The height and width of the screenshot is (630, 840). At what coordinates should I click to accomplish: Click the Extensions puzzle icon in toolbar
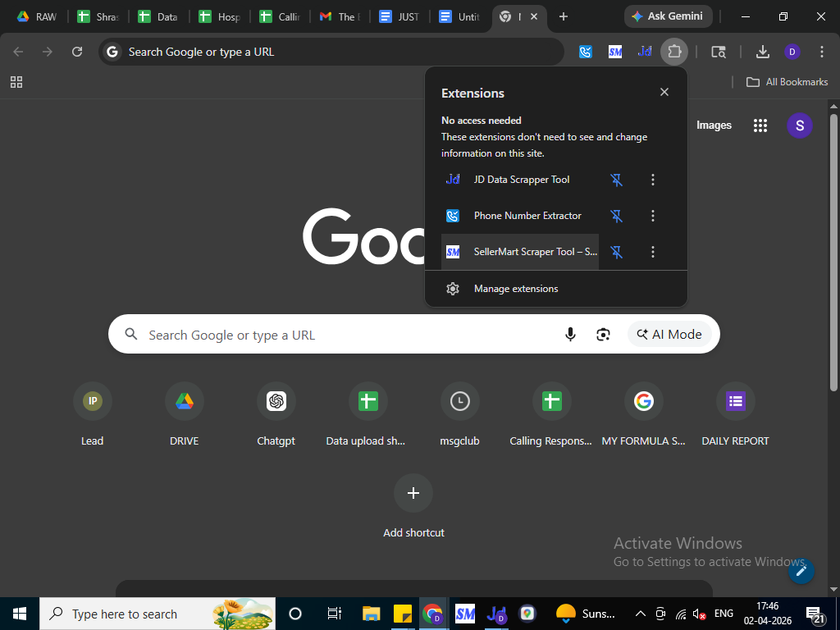tap(674, 52)
